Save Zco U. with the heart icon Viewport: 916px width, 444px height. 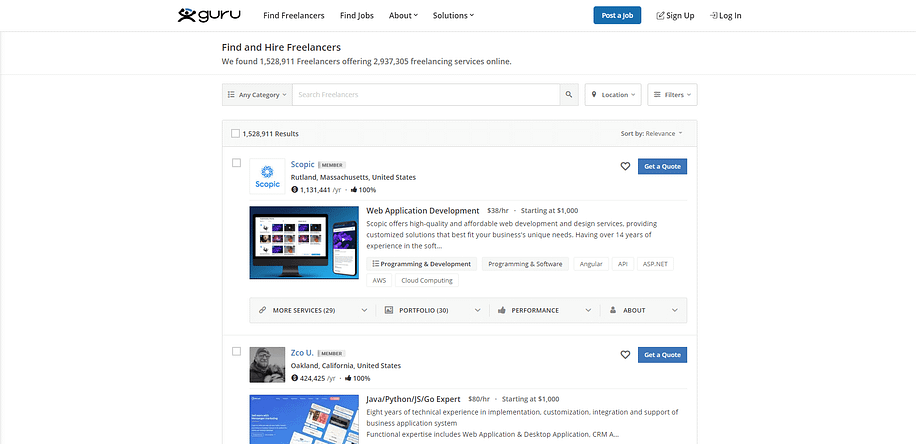pyautogui.click(x=625, y=355)
